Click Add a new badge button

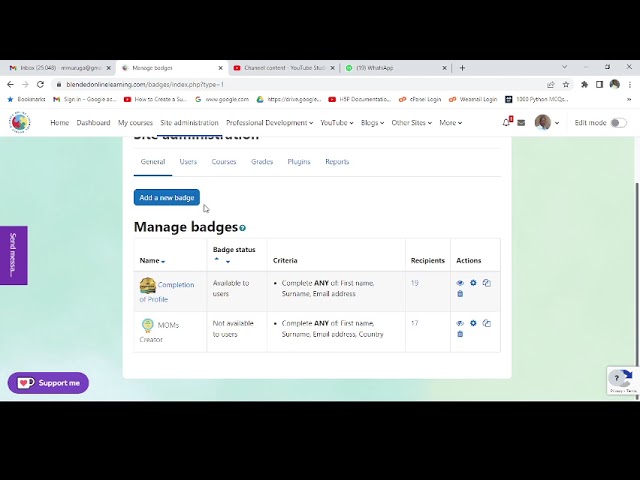167,198
